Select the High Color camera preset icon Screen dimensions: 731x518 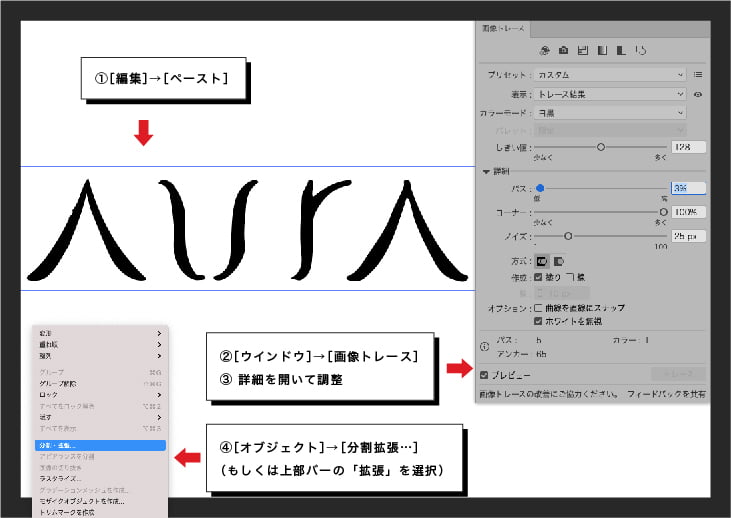pos(563,50)
